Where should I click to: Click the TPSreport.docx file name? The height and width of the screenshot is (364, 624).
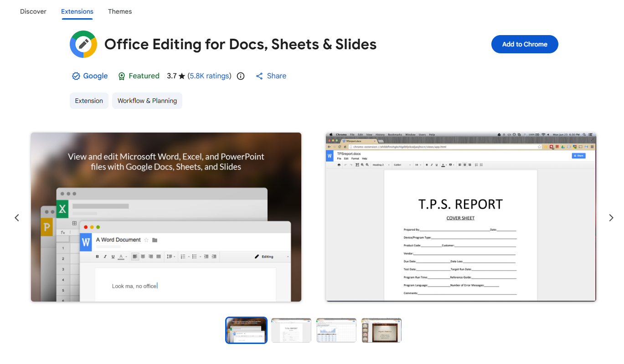click(349, 154)
